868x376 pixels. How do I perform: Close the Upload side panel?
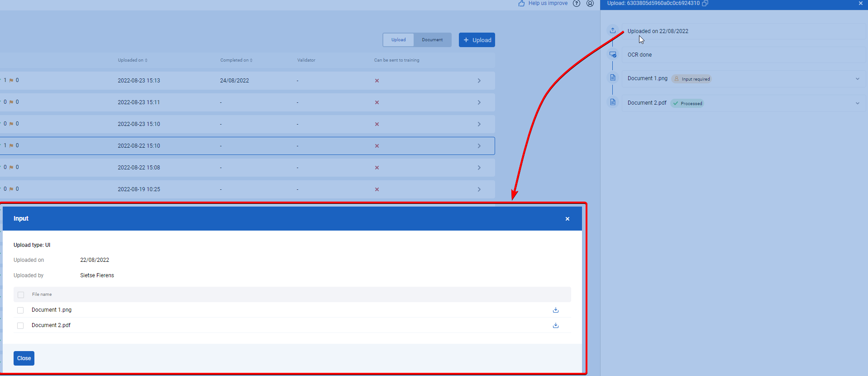pos(860,3)
